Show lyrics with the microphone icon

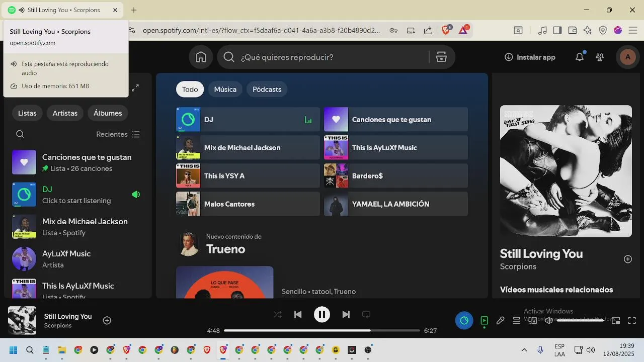pyautogui.click(x=500, y=320)
